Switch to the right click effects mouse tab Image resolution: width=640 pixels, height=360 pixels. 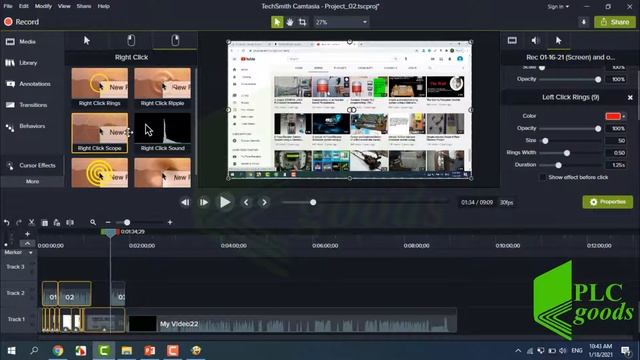point(175,40)
